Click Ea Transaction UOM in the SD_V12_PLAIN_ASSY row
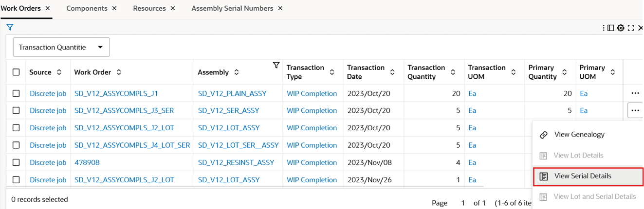The image size is (644, 209). 472,93
